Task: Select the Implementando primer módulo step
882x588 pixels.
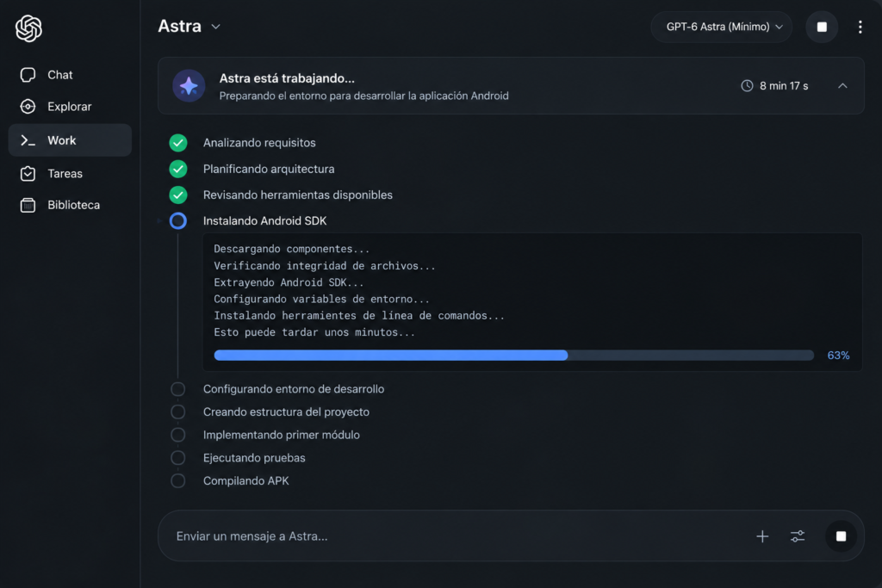Action: (282, 435)
